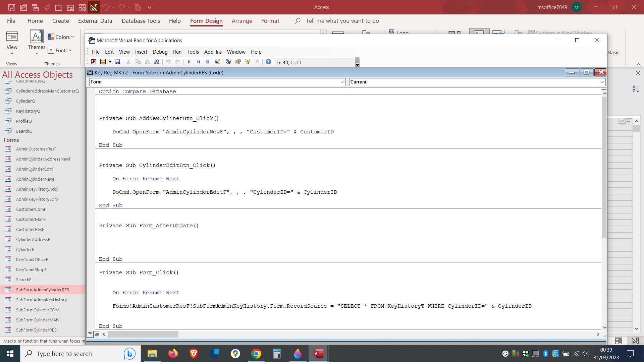Open Brave browser from the taskbar
The width and height of the screenshot is (644, 362).
click(x=194, y=354)
